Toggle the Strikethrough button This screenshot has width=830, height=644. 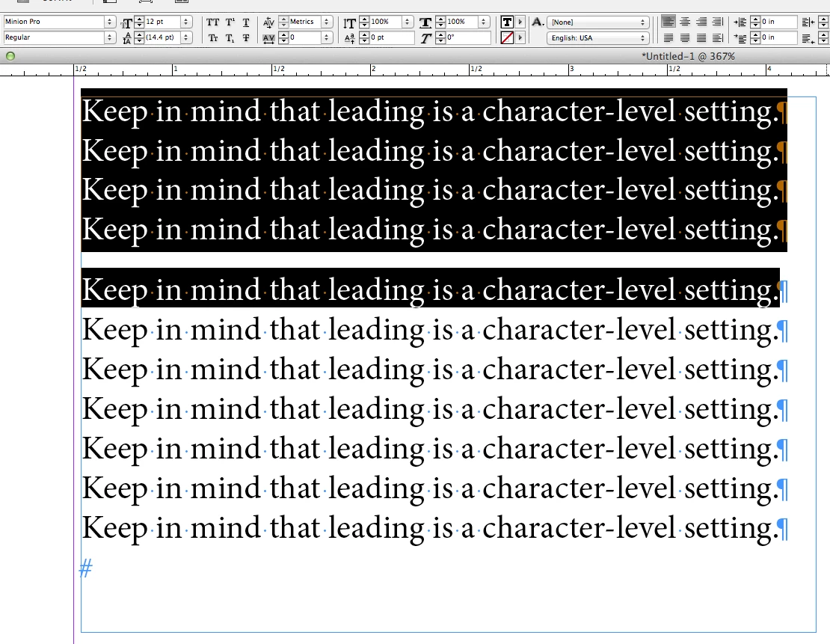(x=246, y=38)
